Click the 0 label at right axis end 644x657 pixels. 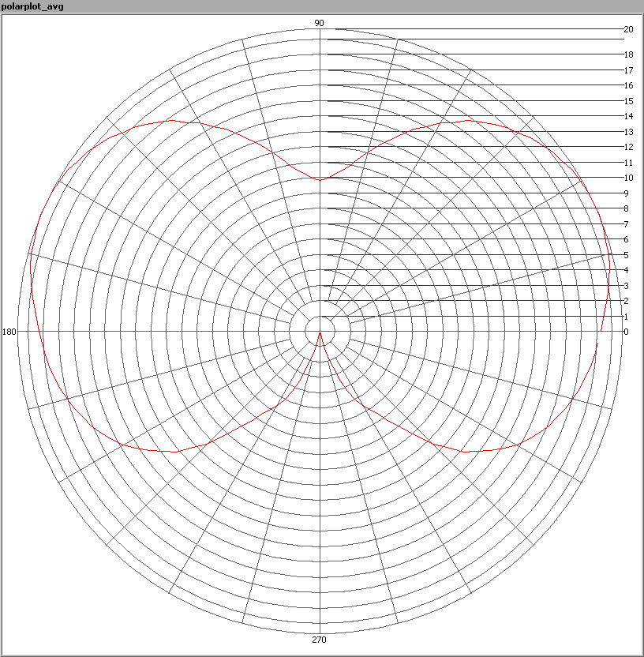(x=626, y=332)
